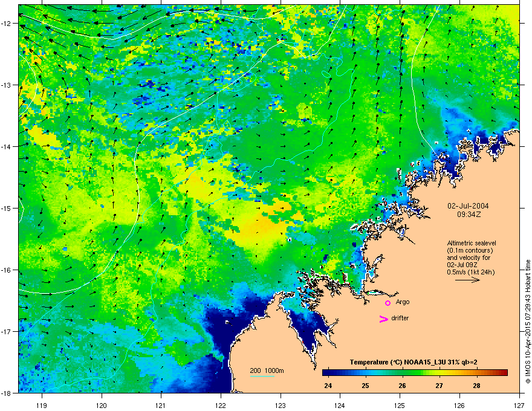Click the latitude axis label -17
Screen dimensions: 532x411
point(7,331)
